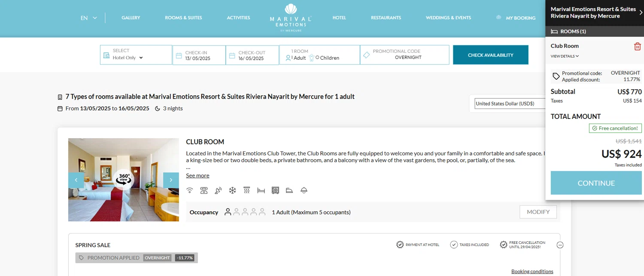The width and height of the screenshot is (644, 276).
Task: Click the rooms bed icon in cart header
Action: 554,31
